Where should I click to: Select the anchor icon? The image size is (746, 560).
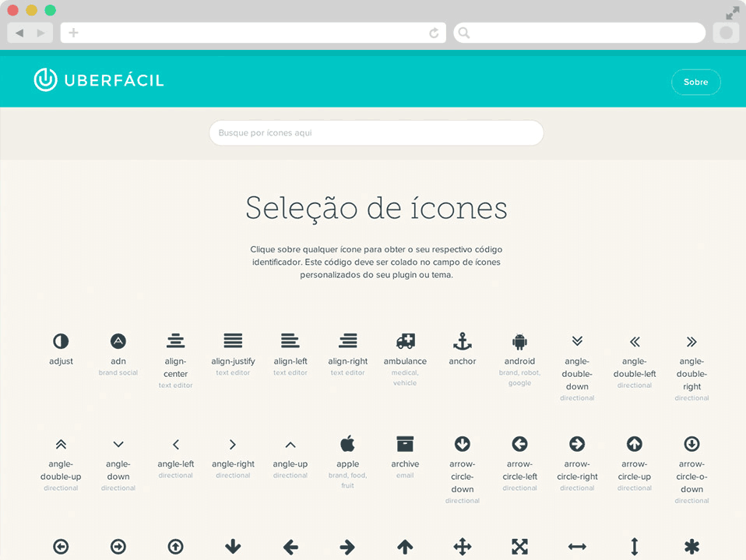pyautogui.click(x=463, y=341)
